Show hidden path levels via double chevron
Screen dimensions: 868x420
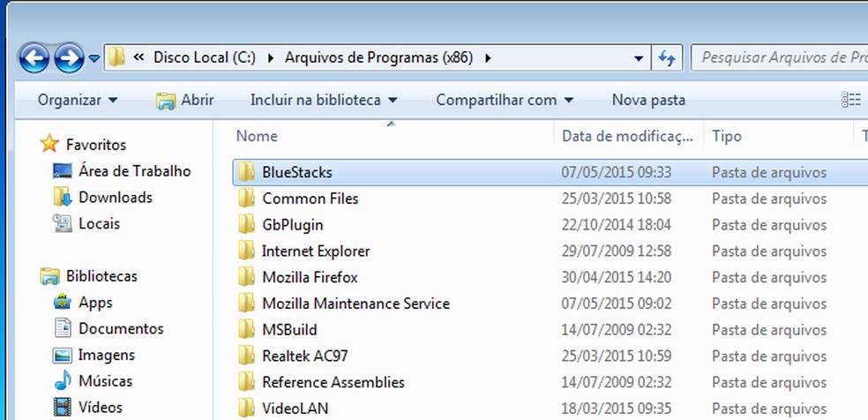click(139, 57)
